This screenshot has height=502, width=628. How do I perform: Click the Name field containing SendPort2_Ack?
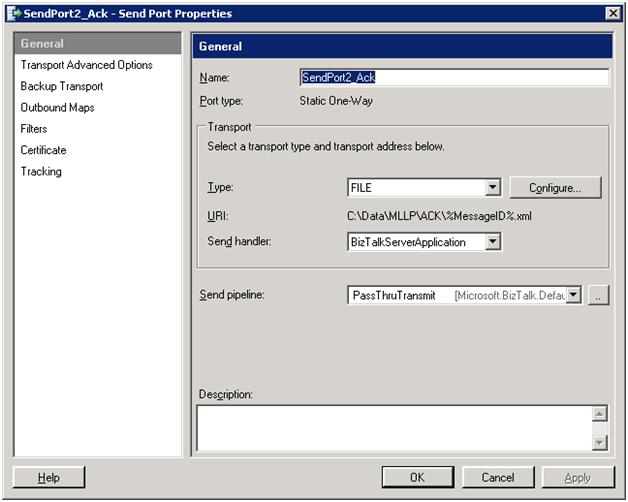point(455,77)
